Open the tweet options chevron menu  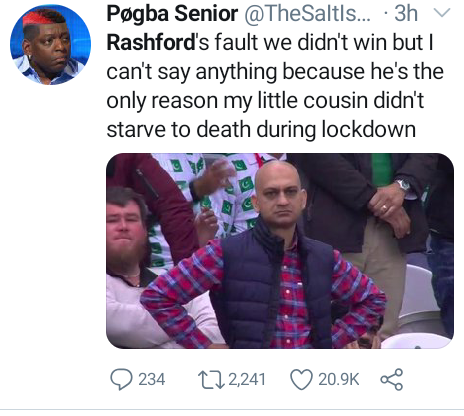click(x=442, y=13)
